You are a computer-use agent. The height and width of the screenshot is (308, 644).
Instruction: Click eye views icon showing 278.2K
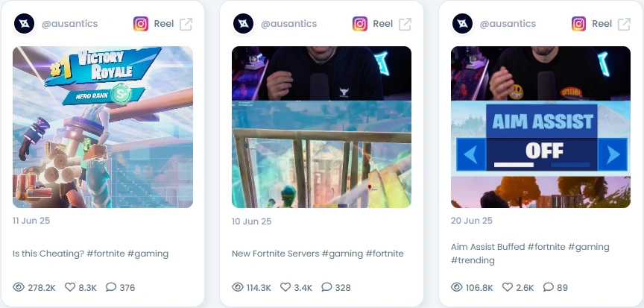19,287
